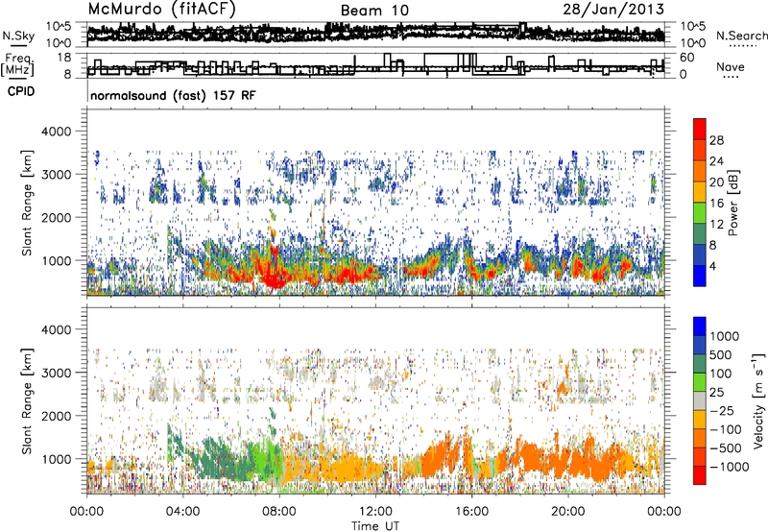Pick the red bottom Velocity colorbar segment
768x532 pixels.
700,475
